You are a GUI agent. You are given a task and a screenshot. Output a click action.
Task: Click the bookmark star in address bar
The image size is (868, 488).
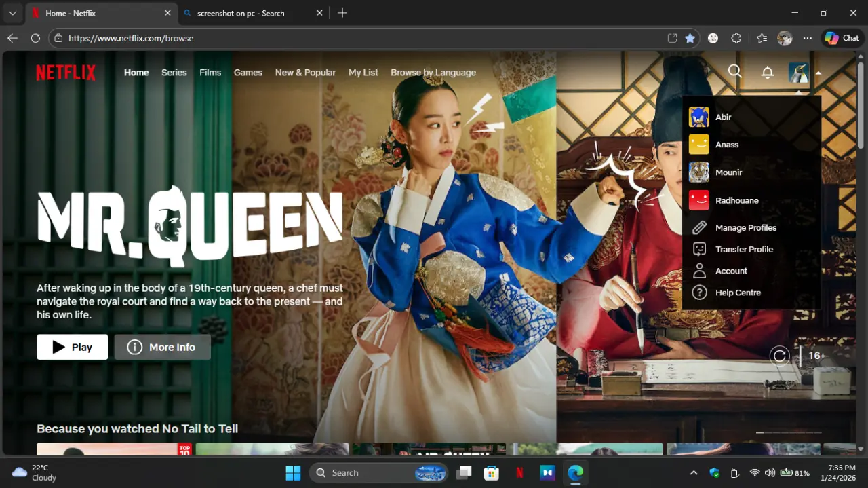tap(690, 38)
